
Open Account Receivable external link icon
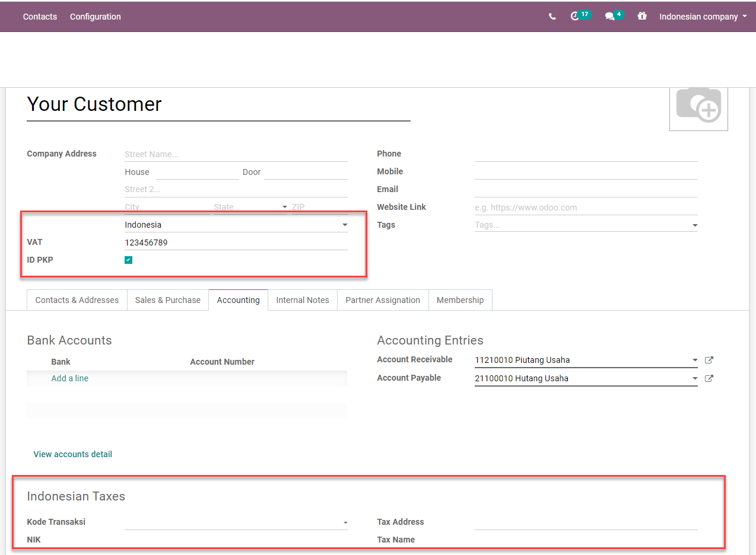709,360
